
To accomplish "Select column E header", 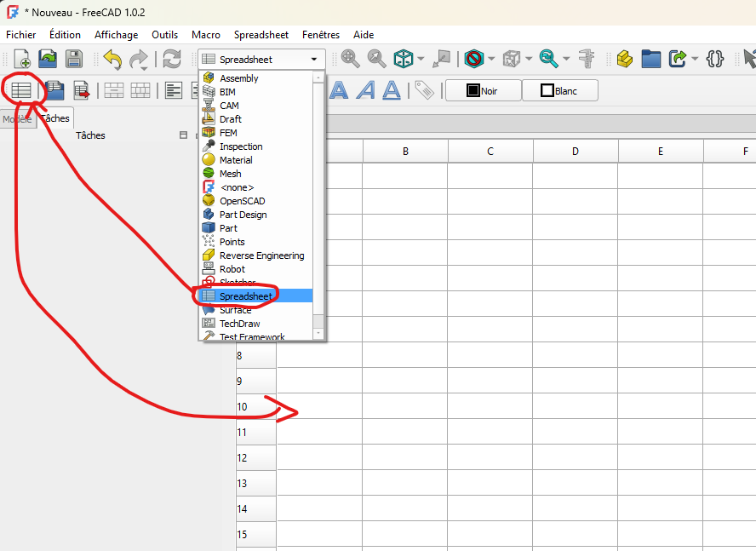I will [x=661, y=152].
